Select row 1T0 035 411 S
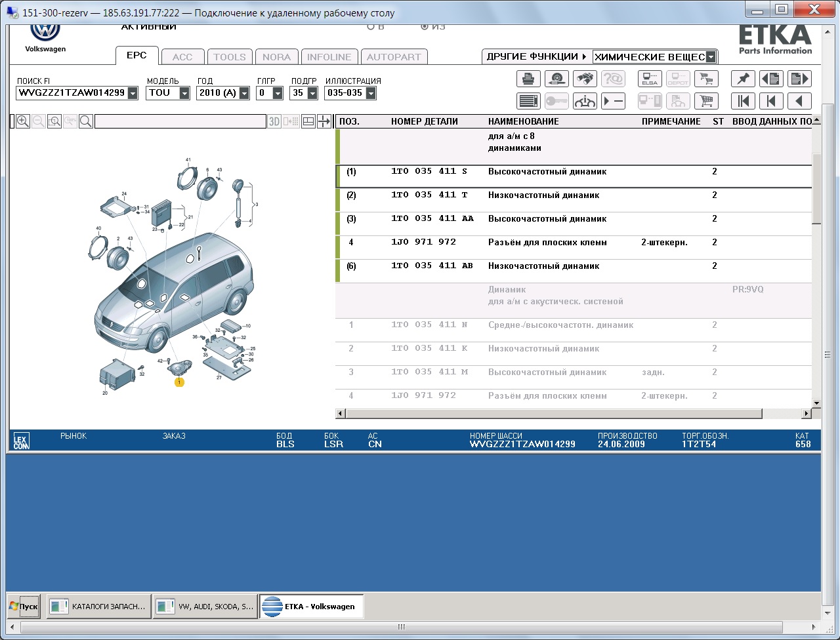 pyautogui.click(x=574, y=176)
